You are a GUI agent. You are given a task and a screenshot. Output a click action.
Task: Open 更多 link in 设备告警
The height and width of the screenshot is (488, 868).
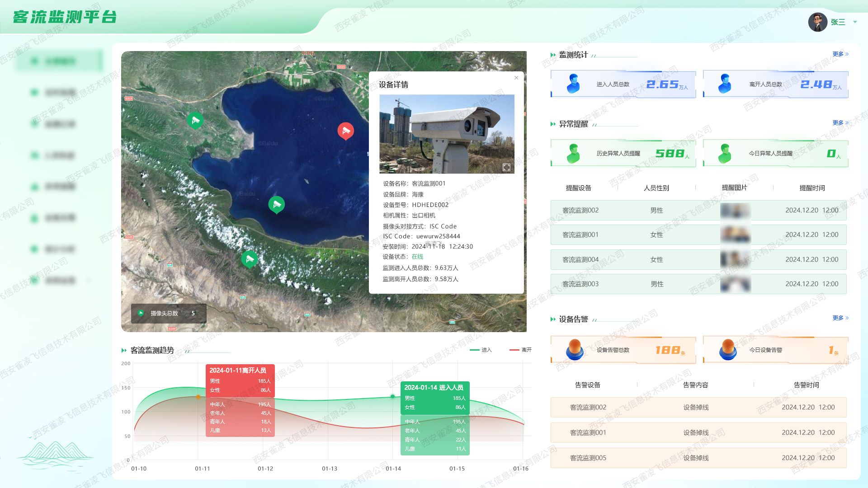[840, 318]
